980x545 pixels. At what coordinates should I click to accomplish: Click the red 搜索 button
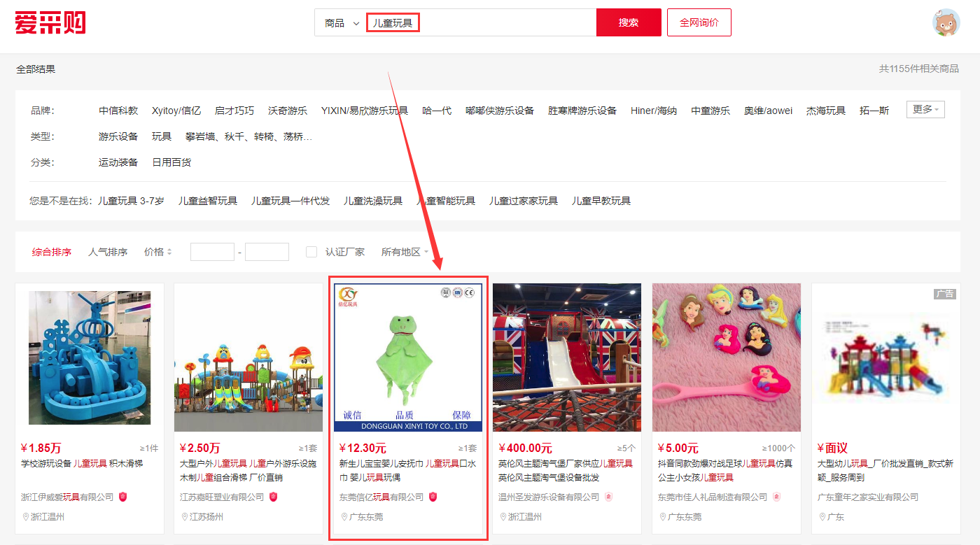(x=629, y=22)
